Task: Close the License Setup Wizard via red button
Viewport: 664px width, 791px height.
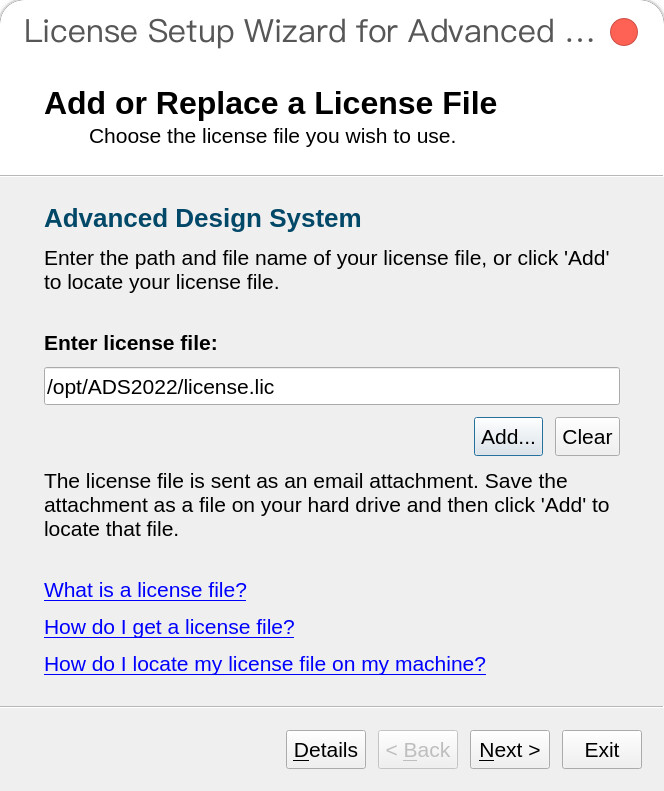Action: (x=624, y=32)
